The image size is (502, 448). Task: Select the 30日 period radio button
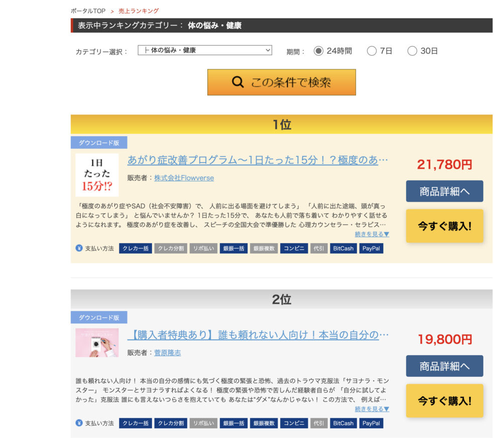(413, 51)
